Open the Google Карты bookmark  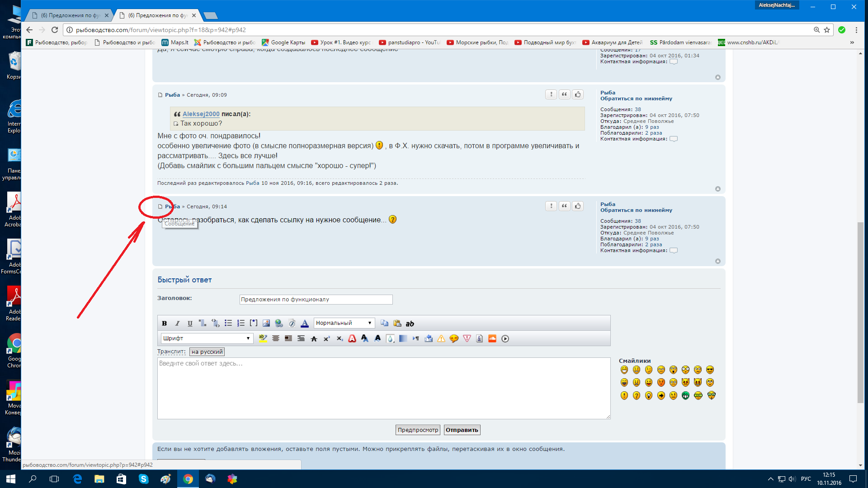(283, 42)
